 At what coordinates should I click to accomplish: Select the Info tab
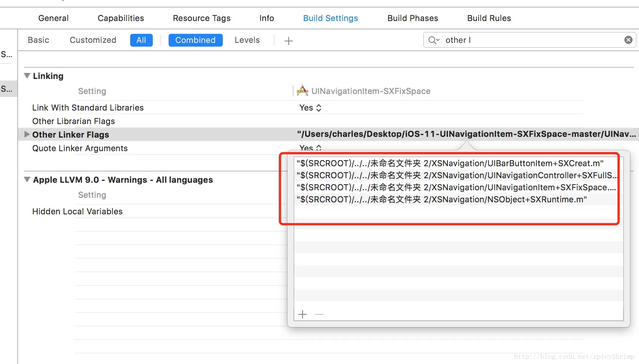pos(267,18)
